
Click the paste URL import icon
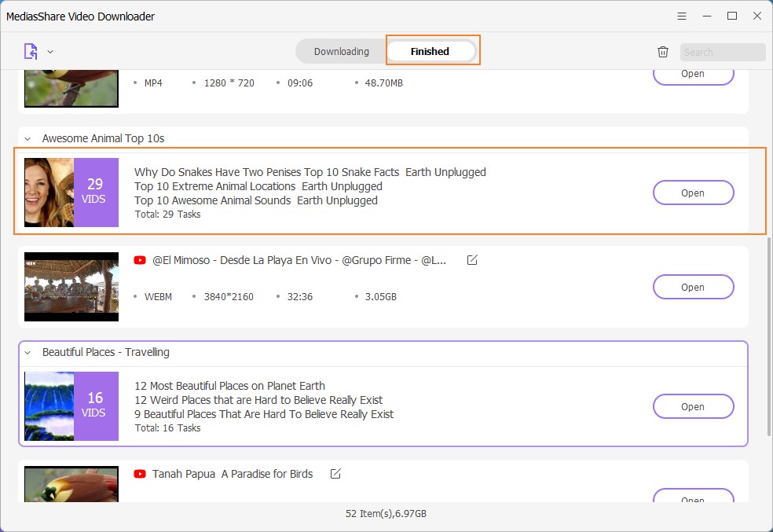(x=31, y=52)
